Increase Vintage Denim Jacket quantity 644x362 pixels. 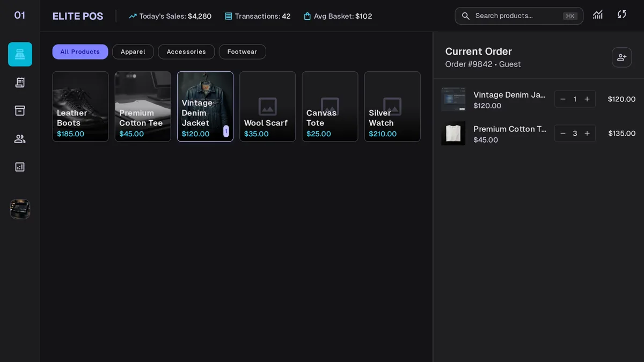587,99
